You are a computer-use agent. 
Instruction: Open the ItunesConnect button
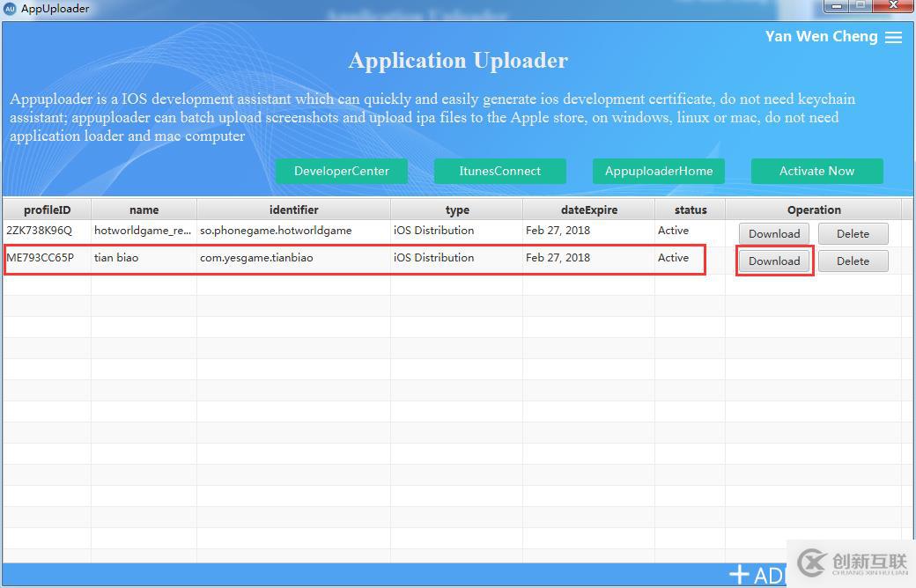(499, 171)
